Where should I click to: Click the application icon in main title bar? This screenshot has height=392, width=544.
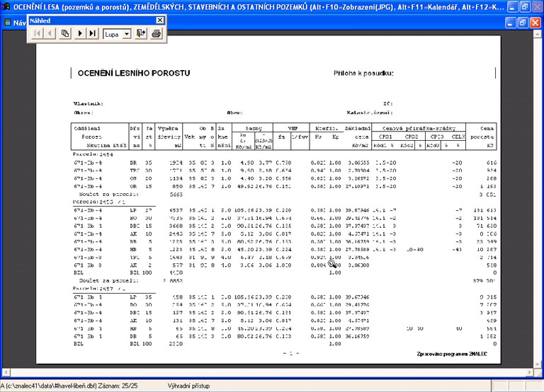[6, 6]
